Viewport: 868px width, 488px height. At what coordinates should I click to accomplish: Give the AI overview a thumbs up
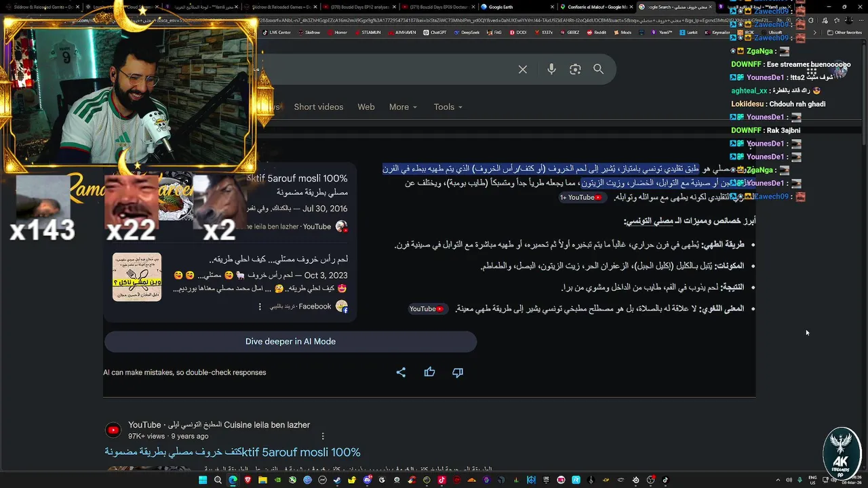pos(429,372)
